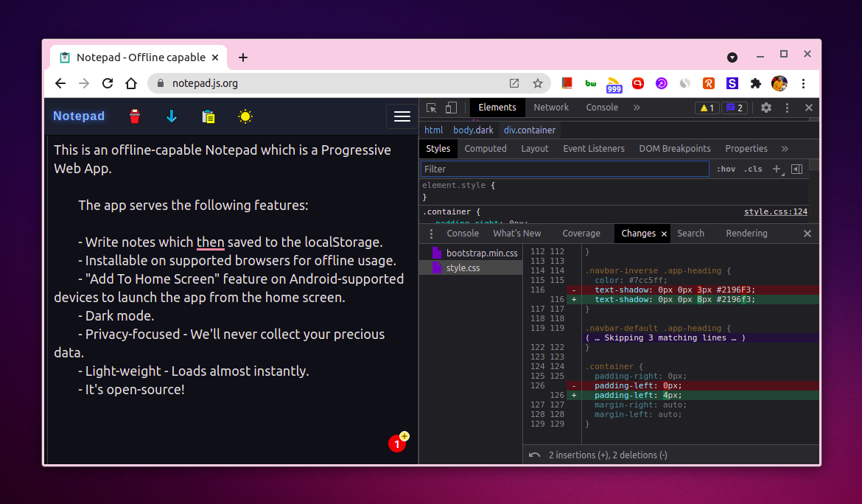Expand more Styles sub-tabs chevron after Properties
Screen dimensions: 862x504
pos(785,149)
